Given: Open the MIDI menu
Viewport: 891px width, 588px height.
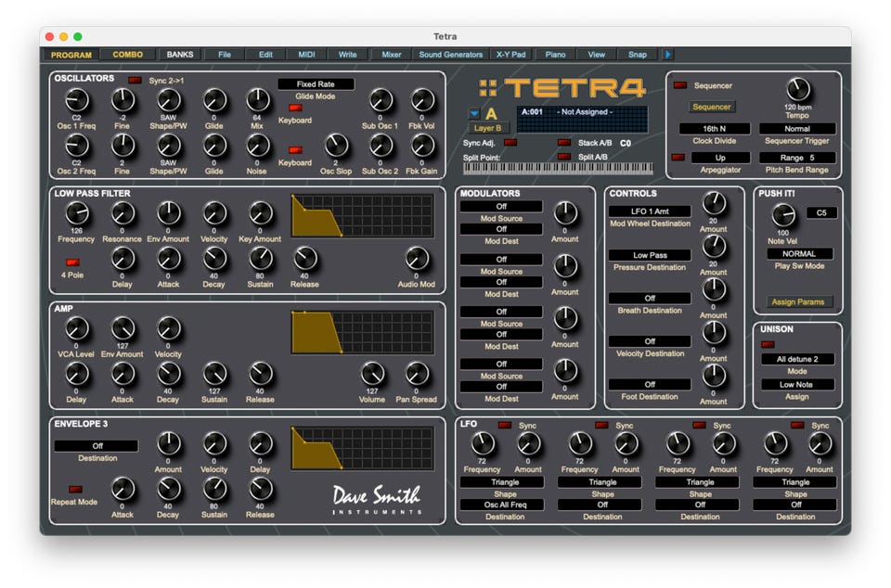Looking at the screenshot, I should [x=306, y=55].
